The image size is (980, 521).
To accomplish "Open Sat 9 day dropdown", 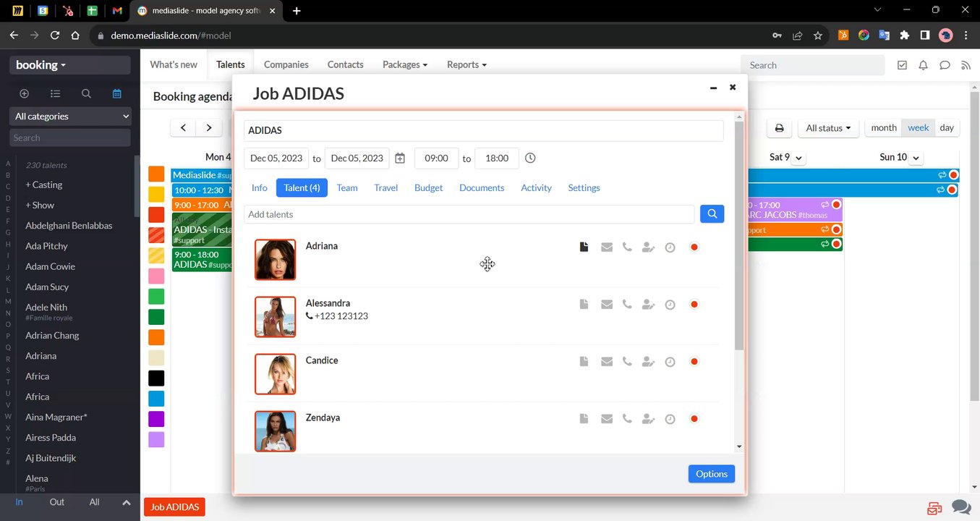I will (799, 158).
